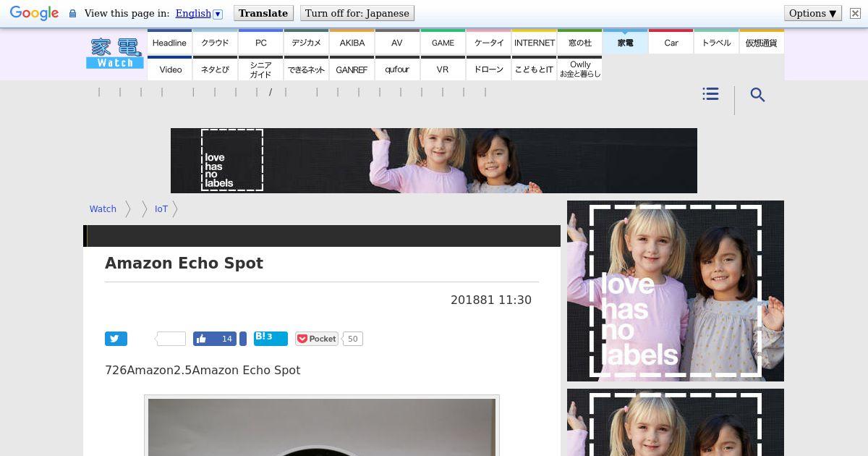Screen dimensions: 868x456
Task: Click the Translate button
Action: (263, 13)
